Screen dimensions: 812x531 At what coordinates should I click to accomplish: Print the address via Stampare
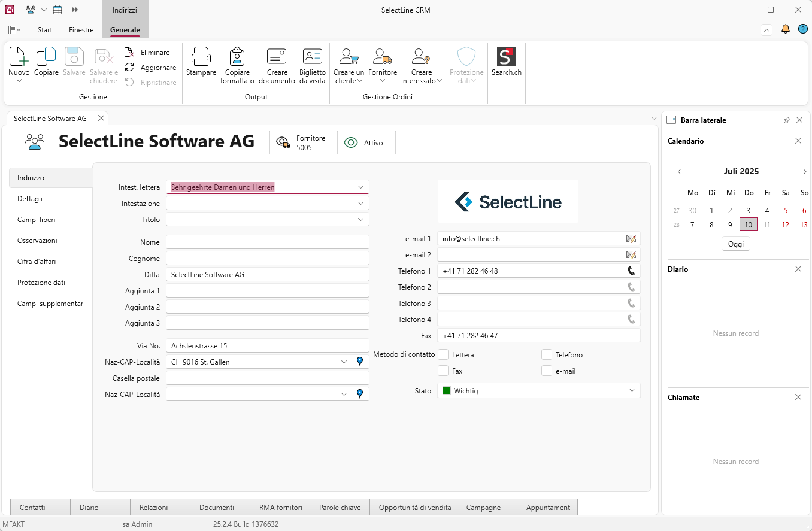point(201,62)
